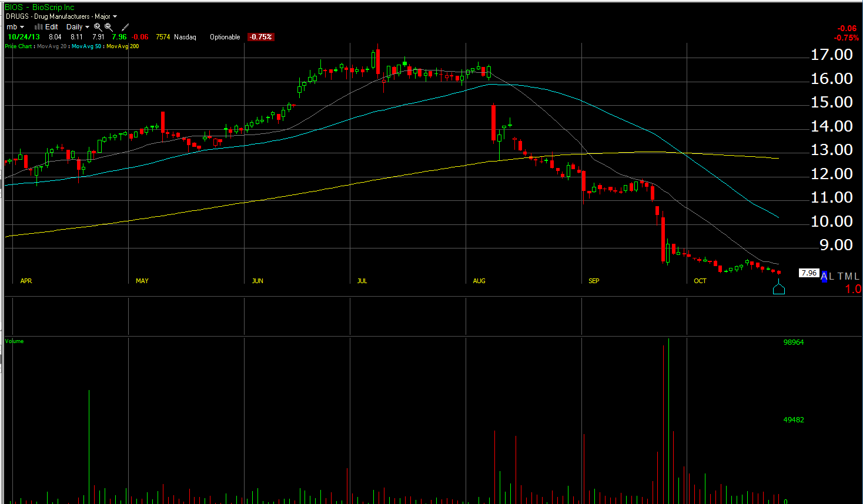This screenshot has width=863, height=504.
Task: Click the Volume pane label
Action: (14, 341)
